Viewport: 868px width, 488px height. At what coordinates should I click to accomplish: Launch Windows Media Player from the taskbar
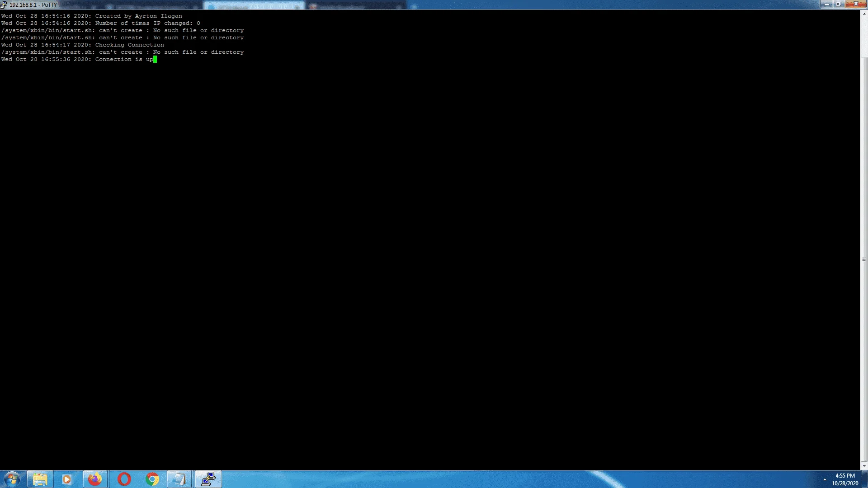tap(67, 479)
